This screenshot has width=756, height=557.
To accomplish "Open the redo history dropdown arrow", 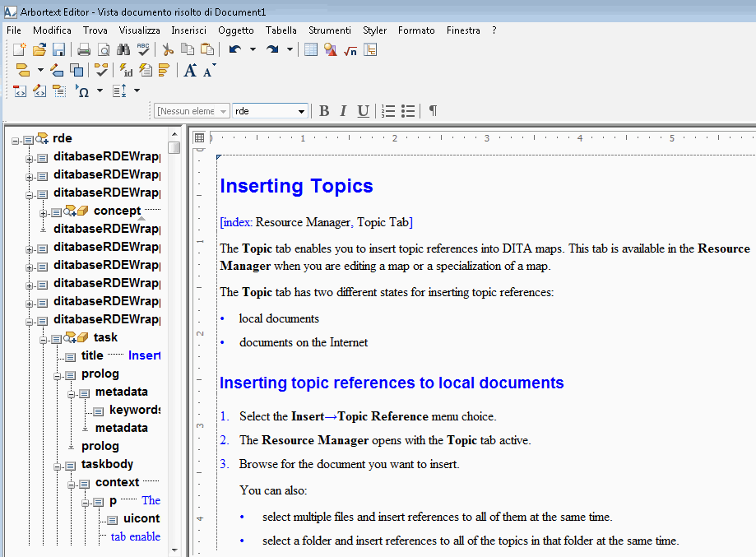I will pos(290,49).
